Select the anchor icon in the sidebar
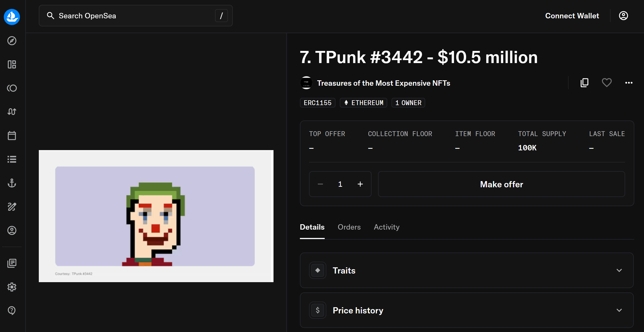The image size is (644, 332). click(x=12, y=183)
